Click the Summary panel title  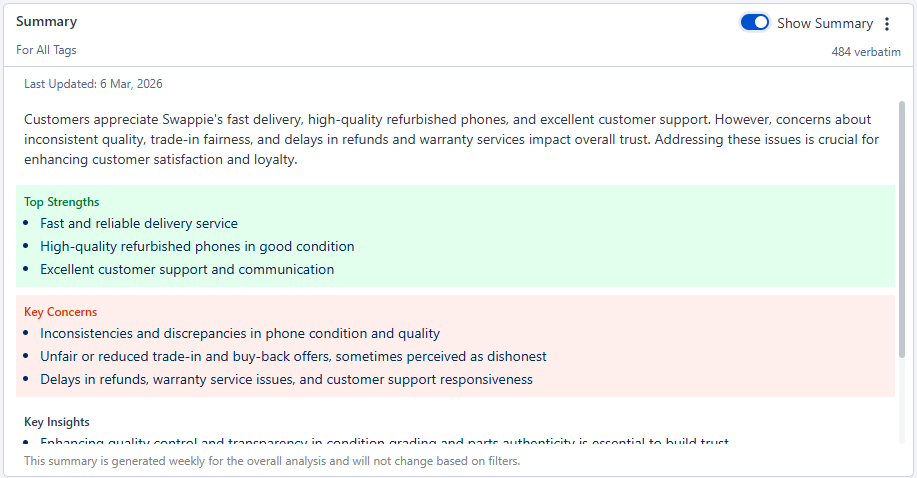pyautogui.click(x=46, y=22)
